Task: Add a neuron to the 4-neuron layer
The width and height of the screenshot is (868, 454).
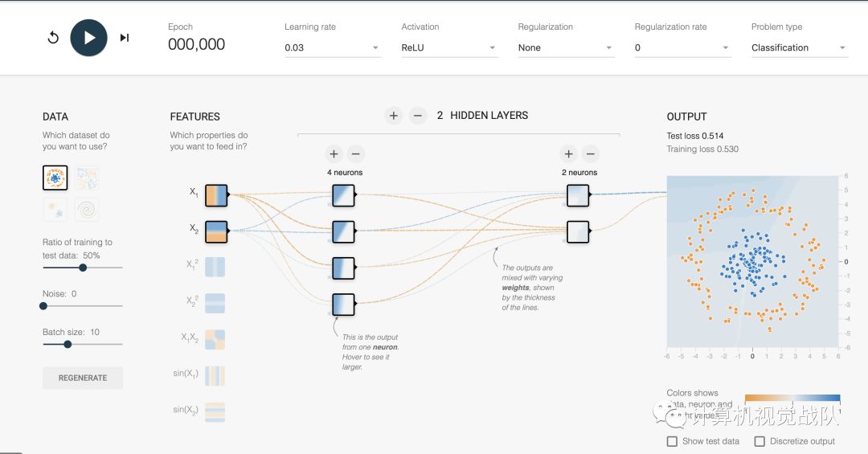Action: [334, 153]
